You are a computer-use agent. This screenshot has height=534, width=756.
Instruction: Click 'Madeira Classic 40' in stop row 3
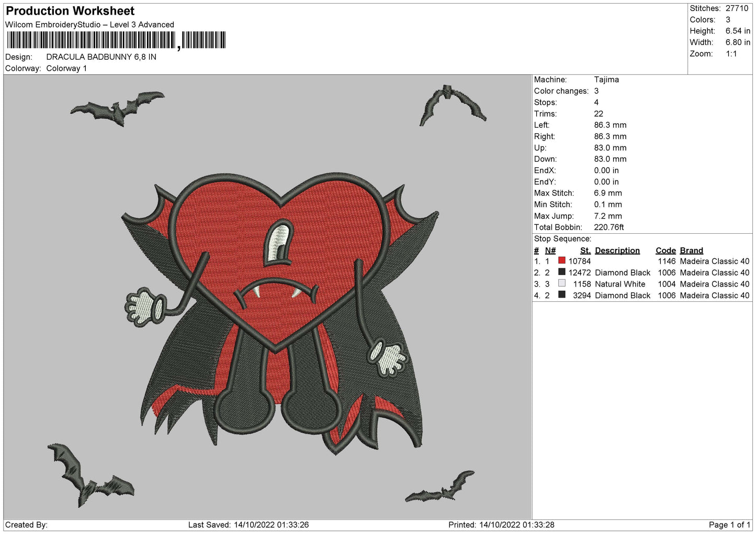(x=715, y=285)
